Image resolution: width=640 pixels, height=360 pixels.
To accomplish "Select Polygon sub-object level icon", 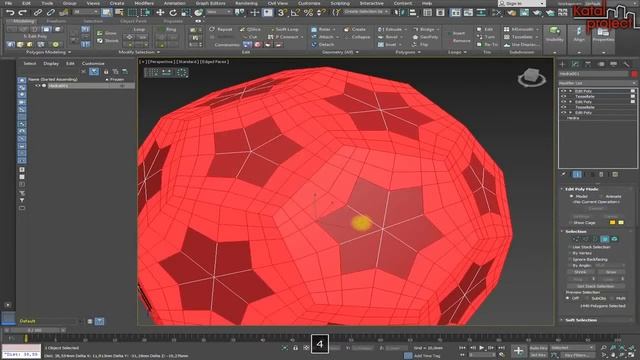I will click(x=604, y=239).
